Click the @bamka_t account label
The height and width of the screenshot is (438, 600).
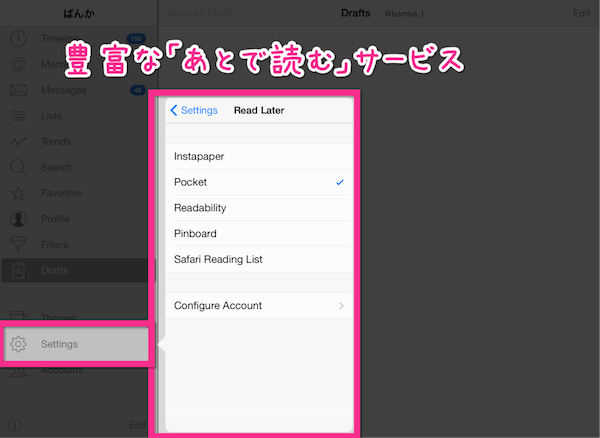[404, 14]
